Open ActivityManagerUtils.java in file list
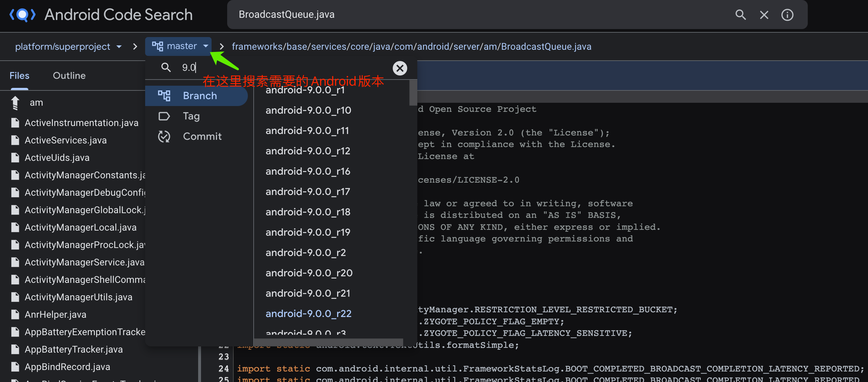 [x=78, y=297]
